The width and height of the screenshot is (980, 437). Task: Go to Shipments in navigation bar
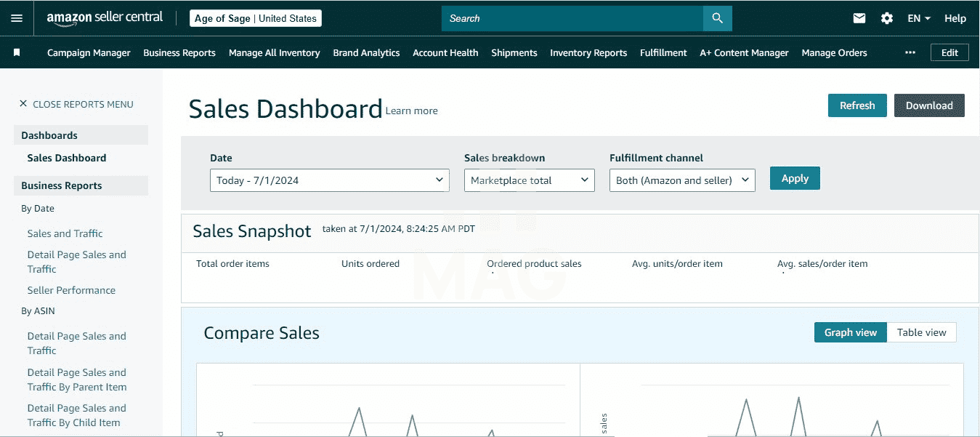[514, 52]
